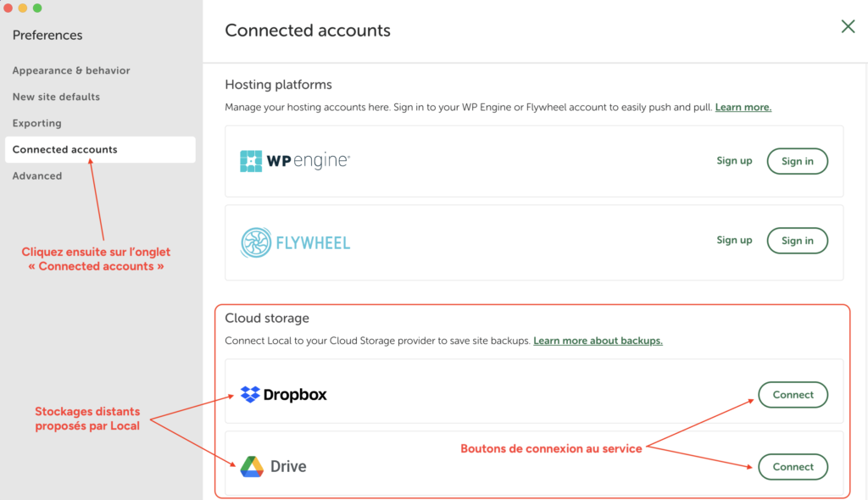
Task: Sign up for Flywheel
Action: click(734, 240)
